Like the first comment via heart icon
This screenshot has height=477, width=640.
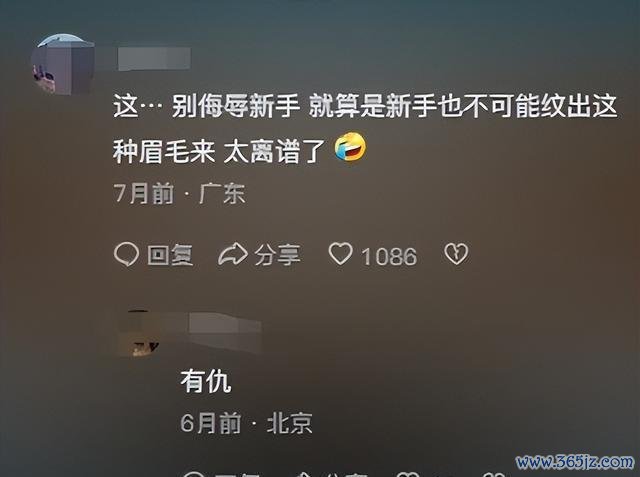[x=340, y=254]
